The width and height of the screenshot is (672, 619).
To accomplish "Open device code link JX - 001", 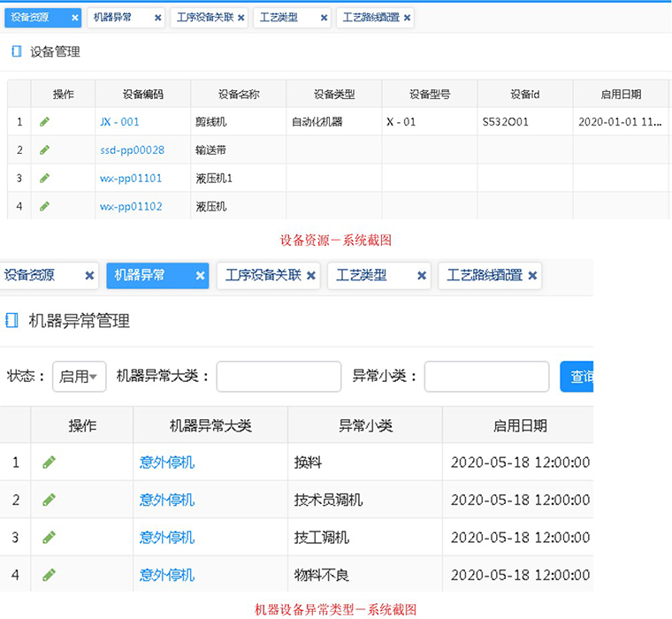I will click(119, 122).
